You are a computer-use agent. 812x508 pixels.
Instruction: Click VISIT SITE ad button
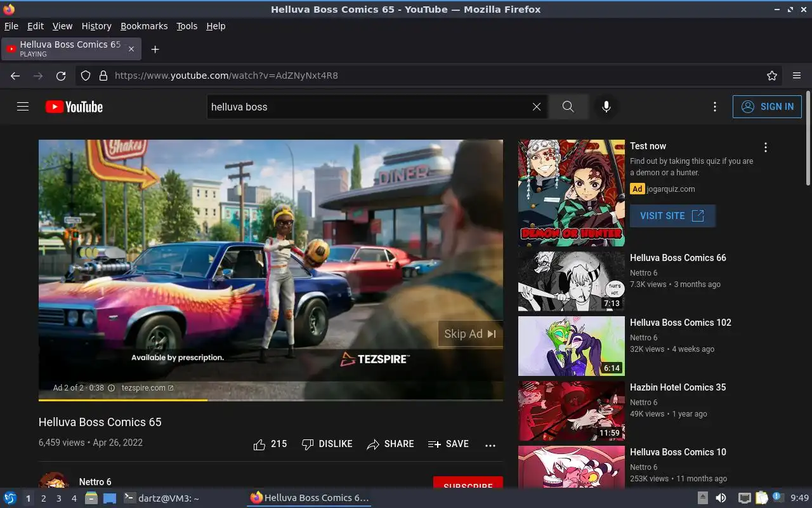coord(672,216)
